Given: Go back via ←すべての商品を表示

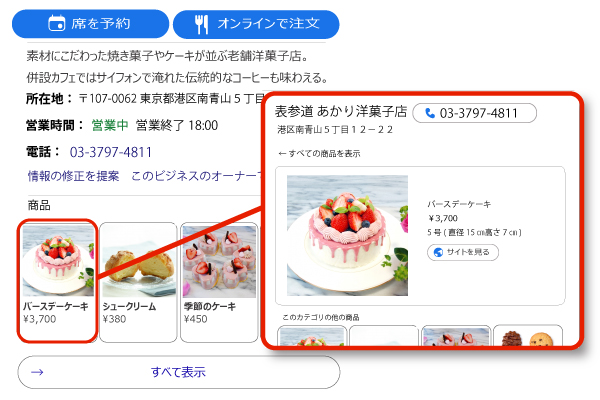Looking at the screenshot, I should click(x=320, y=153).
